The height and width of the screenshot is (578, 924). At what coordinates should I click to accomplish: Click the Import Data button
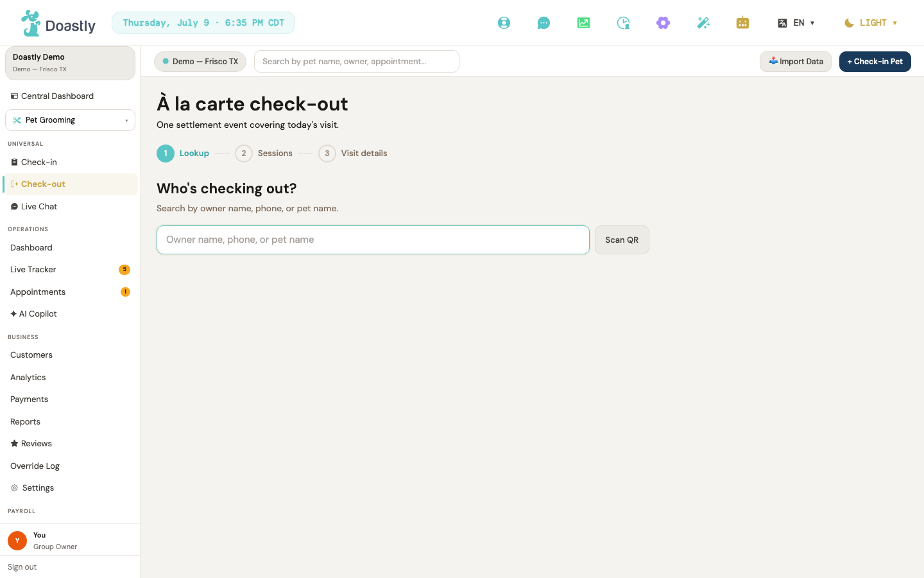click(796, 62)
